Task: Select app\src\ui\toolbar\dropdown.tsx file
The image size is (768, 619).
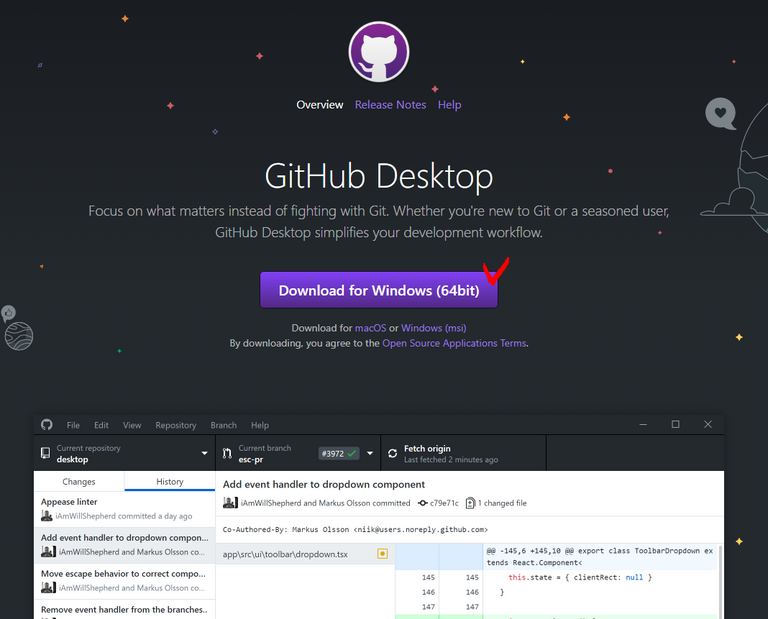Action: point(305,554)
